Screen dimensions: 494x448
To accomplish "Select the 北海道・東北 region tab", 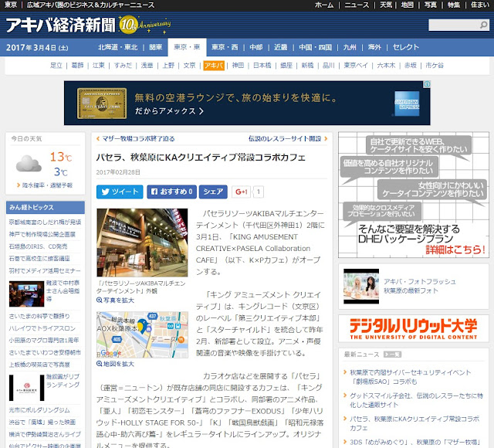I will (118, 47).
